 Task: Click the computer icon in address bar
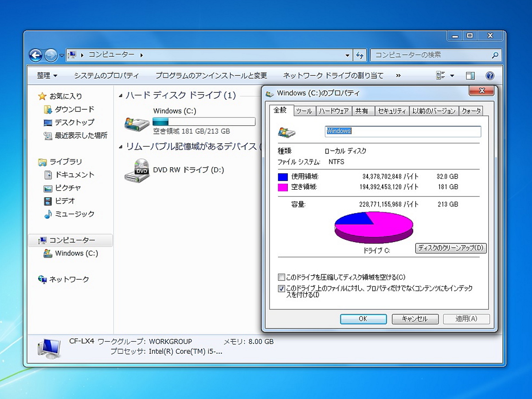coord(73,55)
